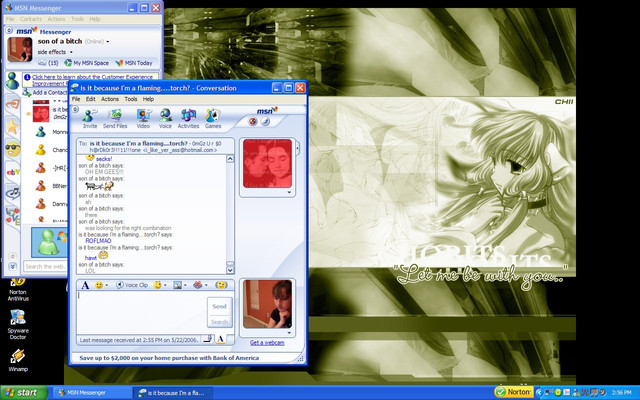The height and width of the screenshot is (400, 640).
Task: Click the Send button
Action: tap(219, 306)
